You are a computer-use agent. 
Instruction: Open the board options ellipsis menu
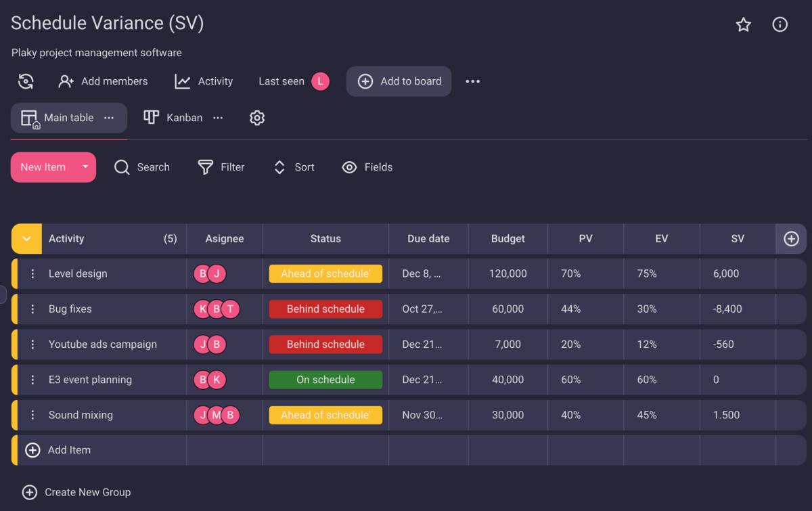(x=472, y=81)
